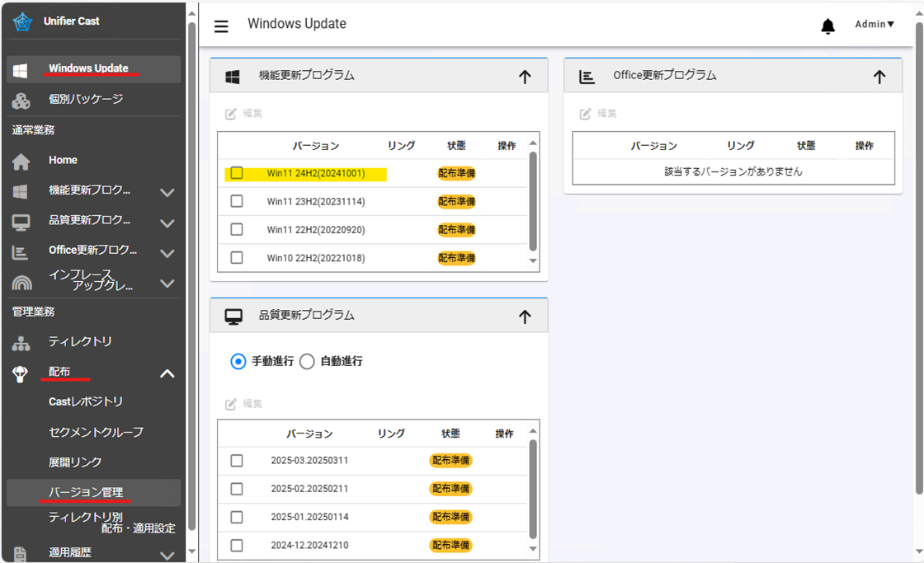The image size is (924, 563).
Task: Open セグメントグループ submenu item
Action: click(x=96, y=432)
